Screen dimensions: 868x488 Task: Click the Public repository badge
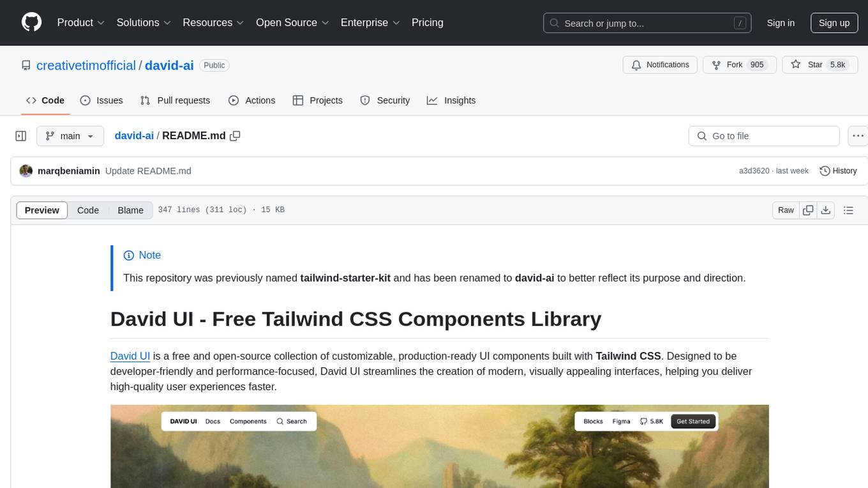click(x=214, y=65)
